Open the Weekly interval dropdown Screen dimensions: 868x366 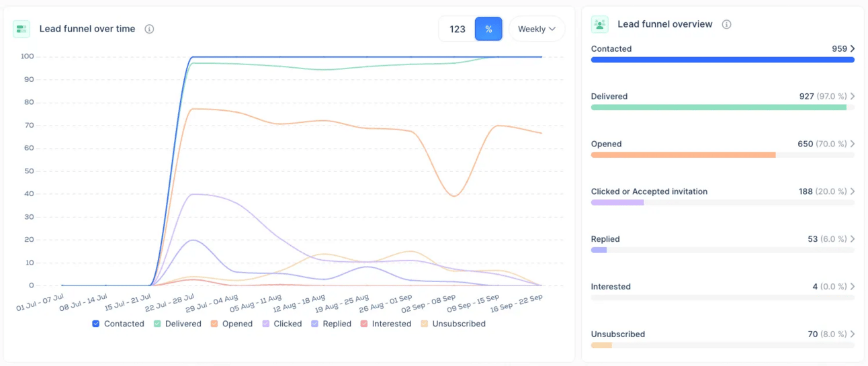point(536,29)
